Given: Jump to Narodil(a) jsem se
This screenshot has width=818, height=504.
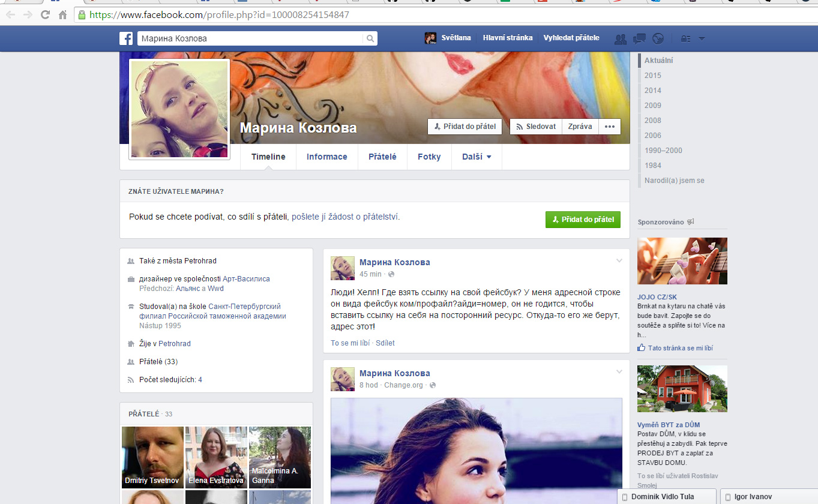Looking at the screenshot, I should click(x=674, y=181).
